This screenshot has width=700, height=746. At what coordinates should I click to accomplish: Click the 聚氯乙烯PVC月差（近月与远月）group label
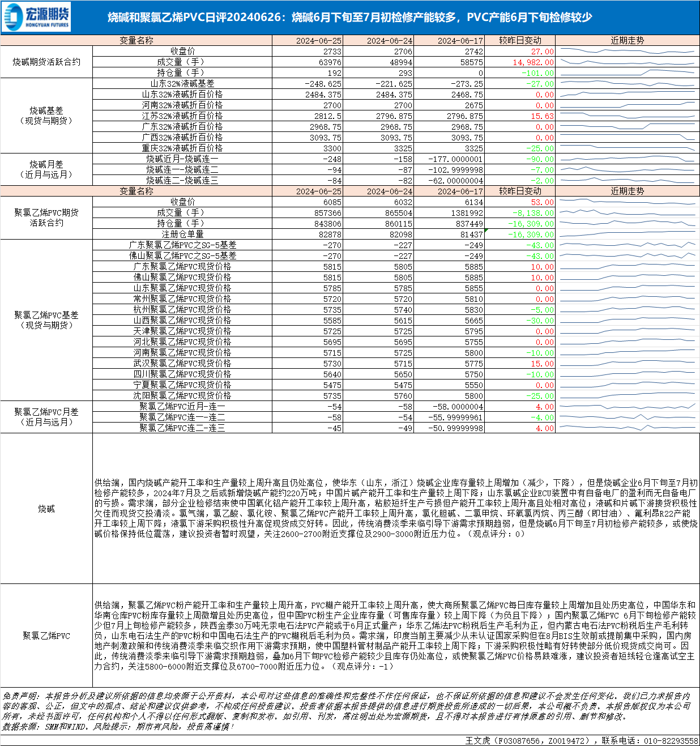tap(46, 417)
